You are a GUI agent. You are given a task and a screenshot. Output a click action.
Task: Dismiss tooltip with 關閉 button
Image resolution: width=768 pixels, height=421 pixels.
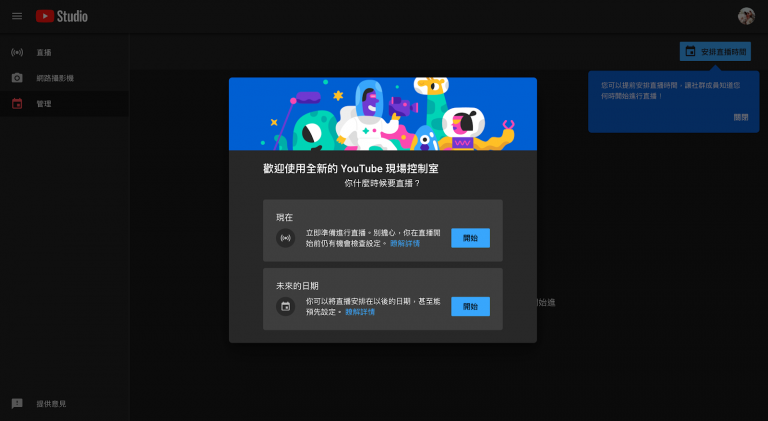tap(741, 117)
